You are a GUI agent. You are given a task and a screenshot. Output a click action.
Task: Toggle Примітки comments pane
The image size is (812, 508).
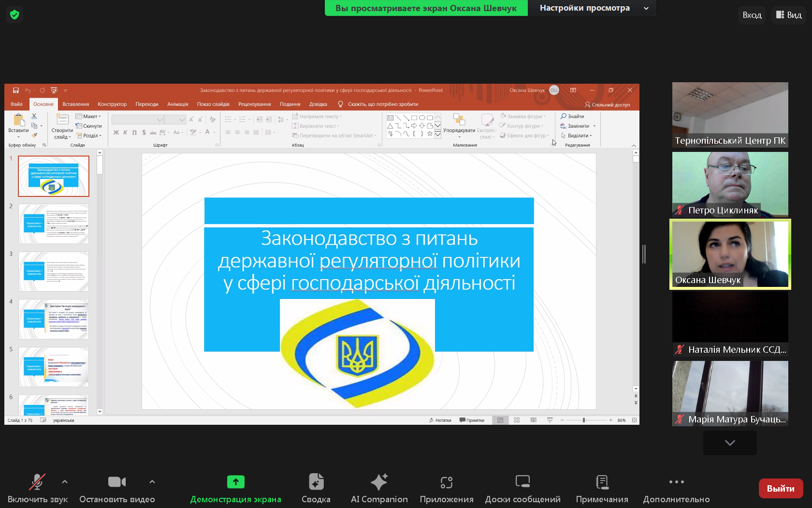472,420
